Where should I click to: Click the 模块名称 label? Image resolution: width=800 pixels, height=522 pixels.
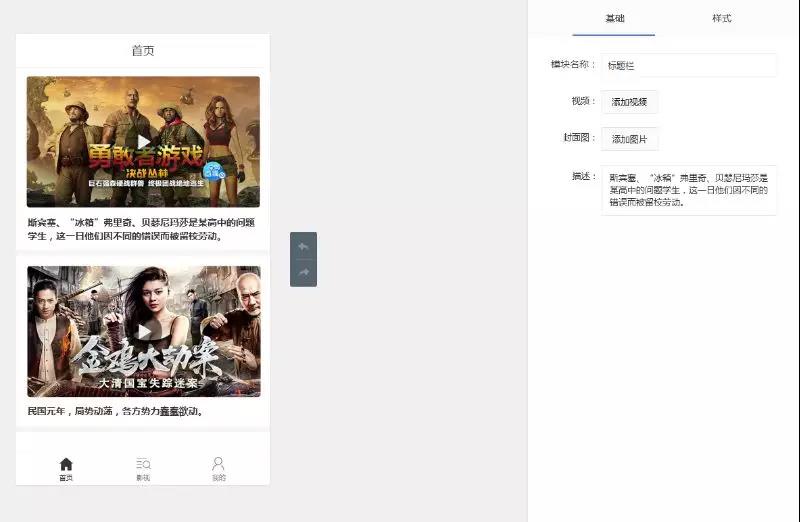[x=572, y=64]
